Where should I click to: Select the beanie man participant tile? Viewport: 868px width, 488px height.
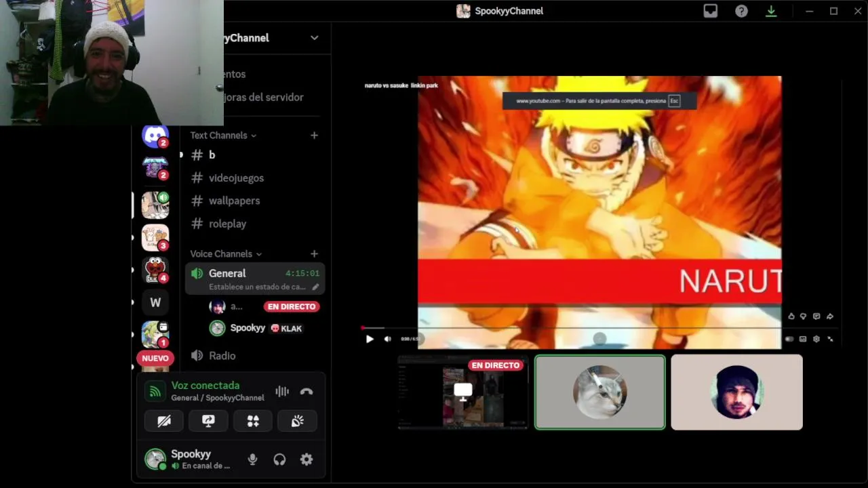736,392
